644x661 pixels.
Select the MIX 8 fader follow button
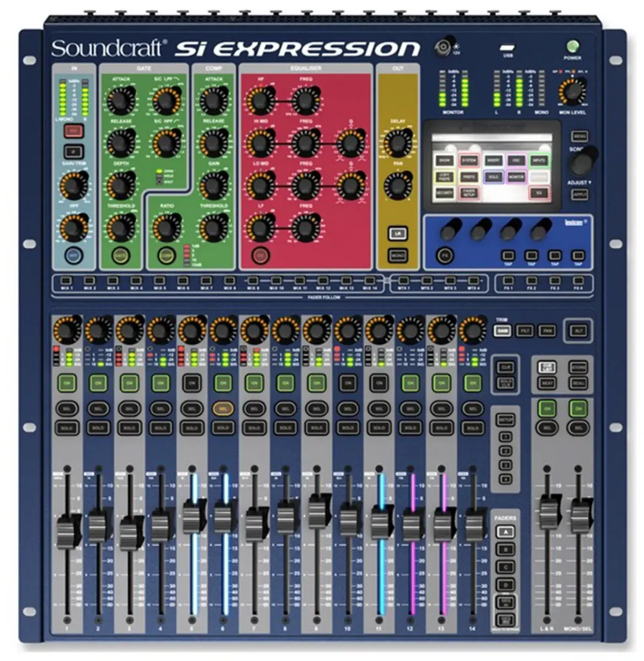pos(230,281)
